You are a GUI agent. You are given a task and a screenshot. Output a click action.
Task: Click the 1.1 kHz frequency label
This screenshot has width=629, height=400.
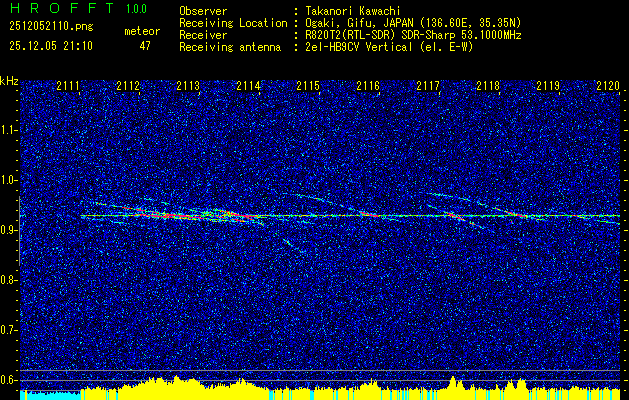click(x=8, y=130)
